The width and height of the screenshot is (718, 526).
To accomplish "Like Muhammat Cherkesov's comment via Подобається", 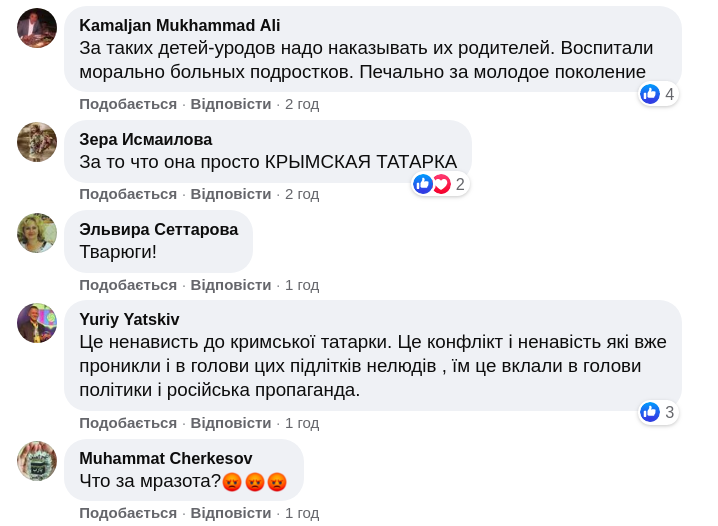I will click(x=128, y=513).
